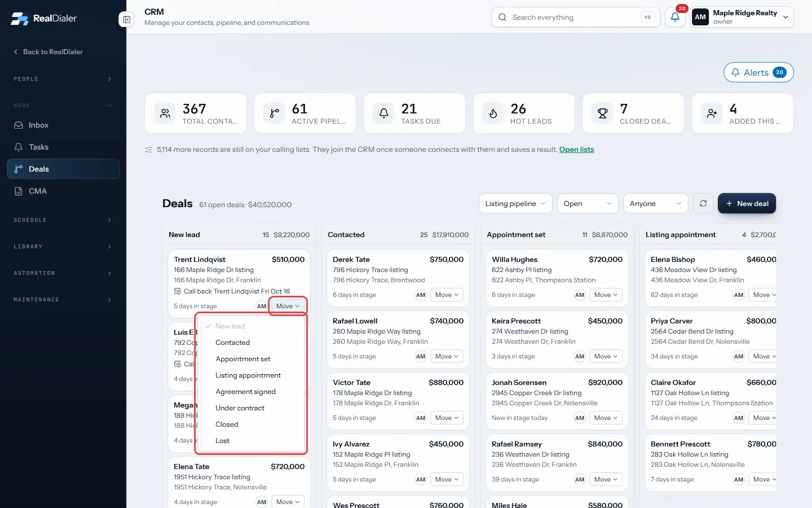Collapse the sidebar panel toggle icon
The height and width of the screenshot is (508, 812).
click(126, 20)
